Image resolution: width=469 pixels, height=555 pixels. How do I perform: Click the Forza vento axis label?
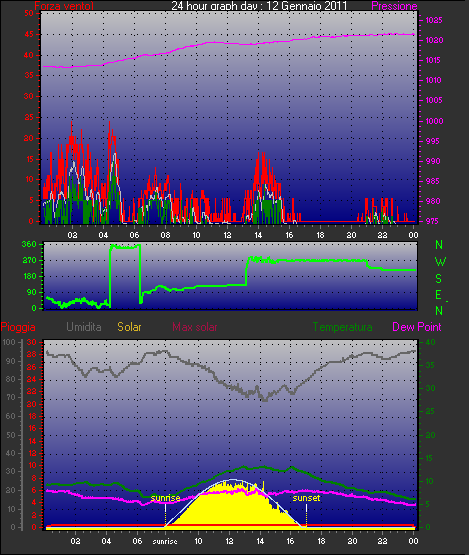(x=64, y=6)
